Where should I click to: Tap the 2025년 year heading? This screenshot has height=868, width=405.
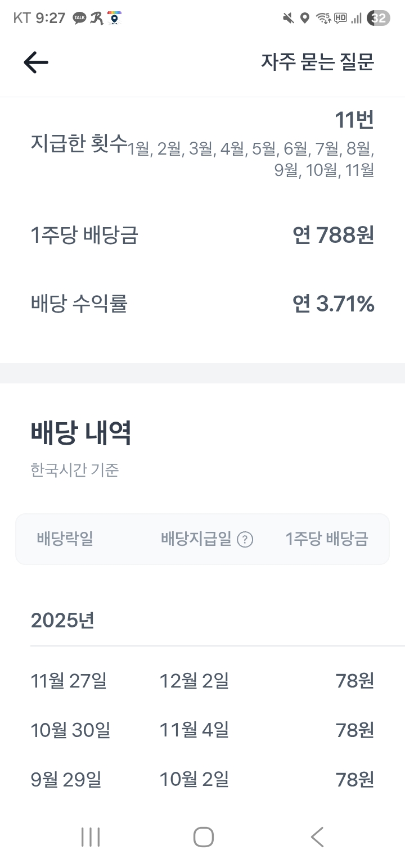[62, 621]
